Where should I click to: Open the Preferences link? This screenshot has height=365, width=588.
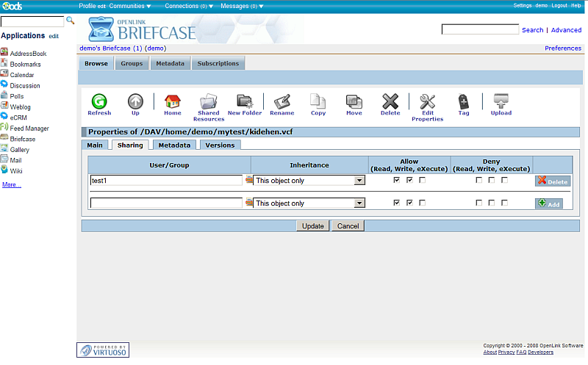562,48
